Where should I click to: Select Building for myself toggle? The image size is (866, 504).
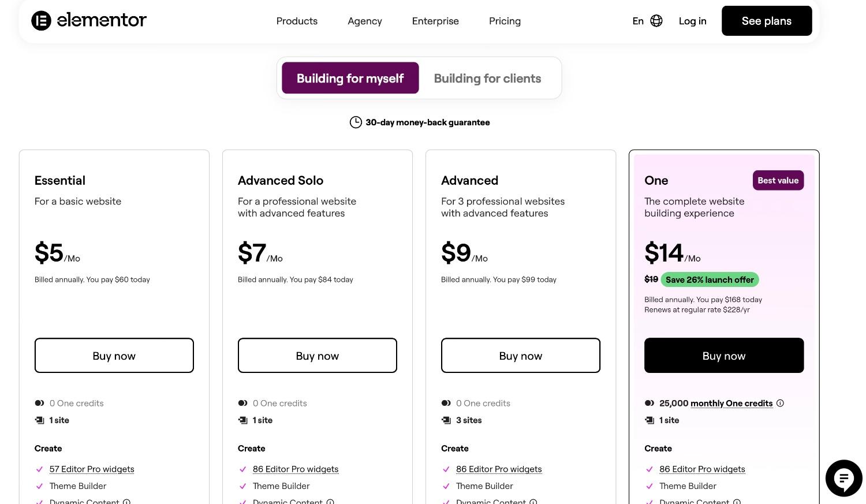coord(350,78)
